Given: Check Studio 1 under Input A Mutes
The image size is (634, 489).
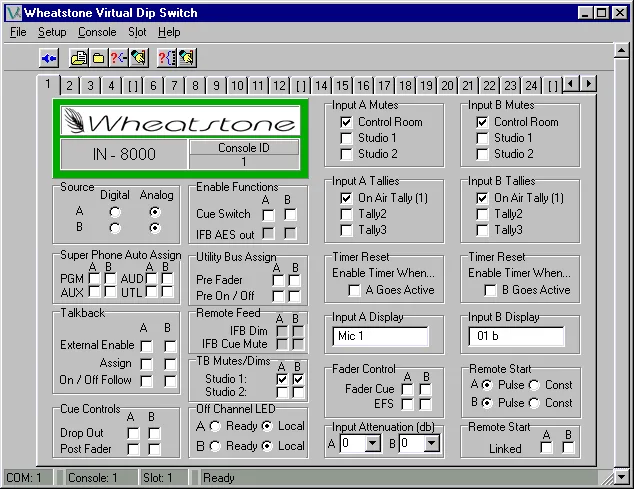Looking at the screenshot, I should coord(346,138).
